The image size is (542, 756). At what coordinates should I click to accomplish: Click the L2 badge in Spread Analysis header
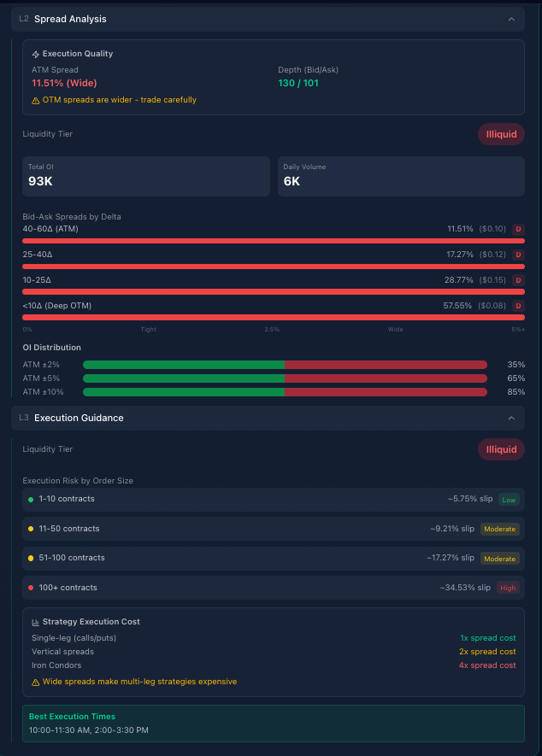point(26,19)
